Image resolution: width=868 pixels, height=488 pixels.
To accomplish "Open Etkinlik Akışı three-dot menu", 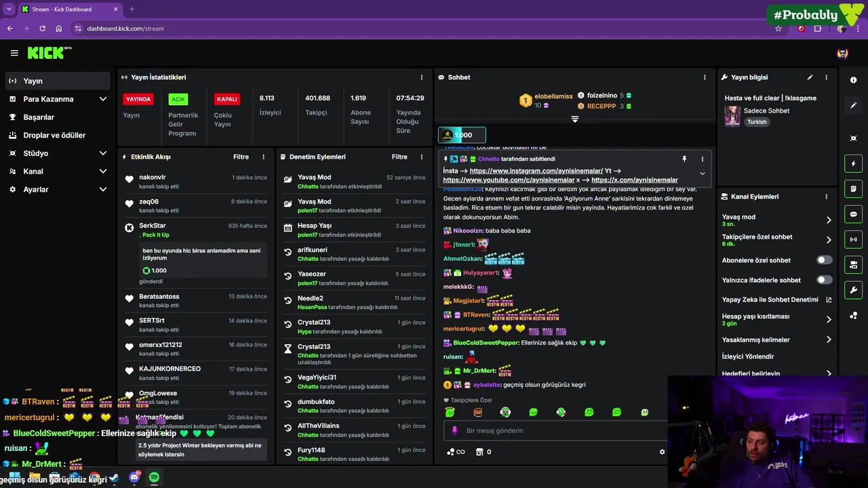I will (x=264, y=157).
